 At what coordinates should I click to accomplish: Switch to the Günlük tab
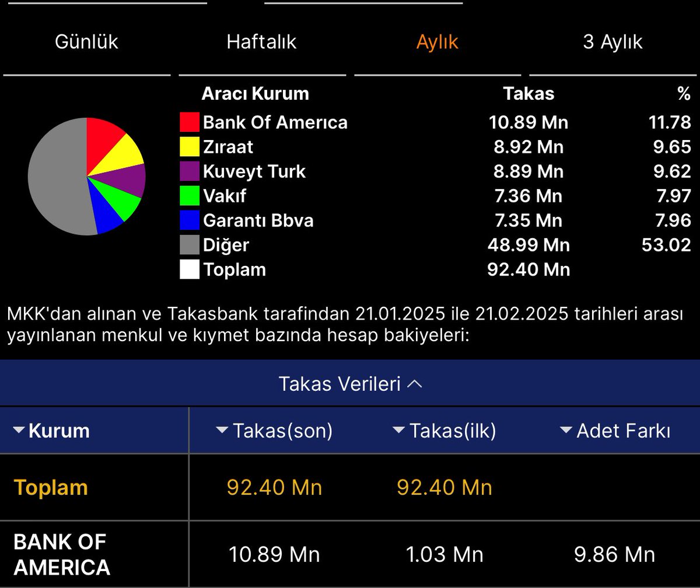(86, 43)
